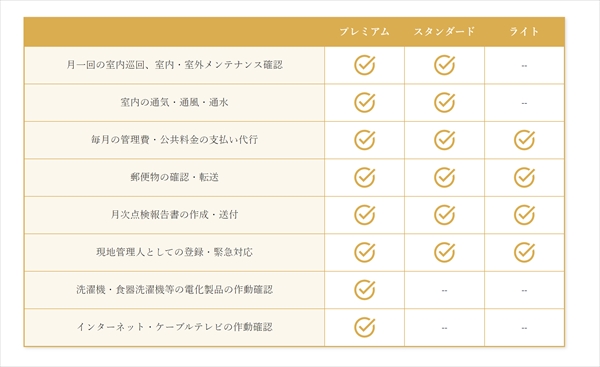
Task: Click Standard checkmark for 月次点検報告書 row
Action: [444, 215]
